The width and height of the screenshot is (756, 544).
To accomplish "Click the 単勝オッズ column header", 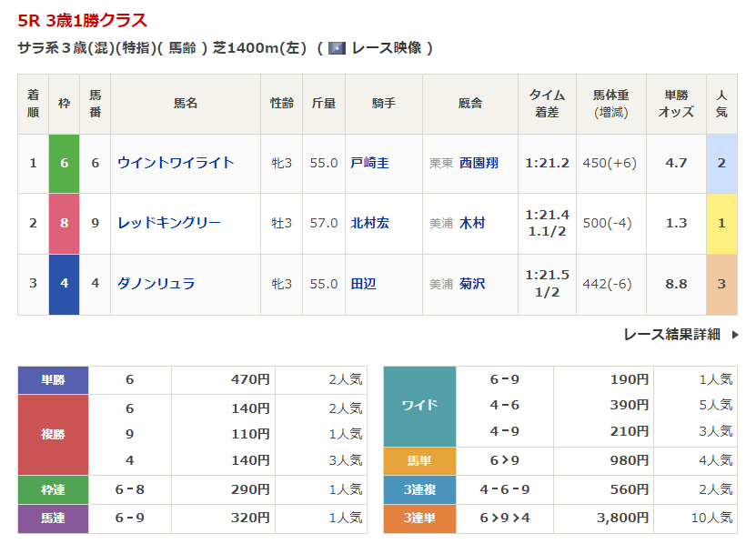I will pyautogui.click(x=676, y=104).
